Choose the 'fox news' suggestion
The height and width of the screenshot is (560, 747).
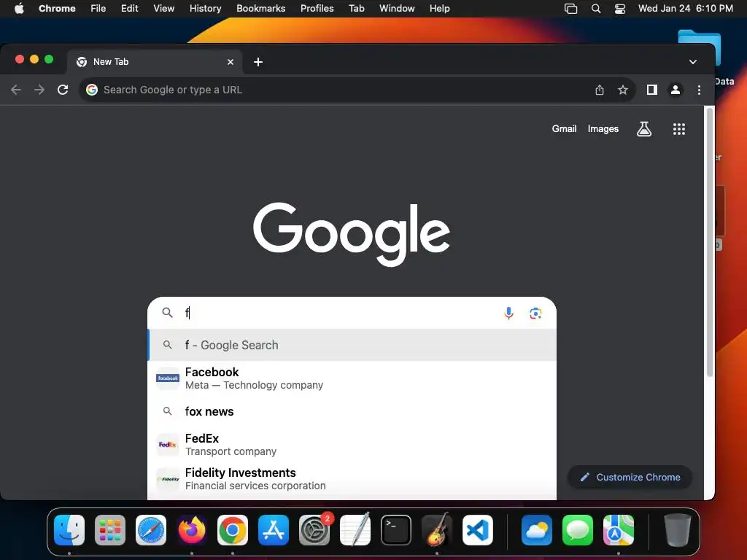352,411
